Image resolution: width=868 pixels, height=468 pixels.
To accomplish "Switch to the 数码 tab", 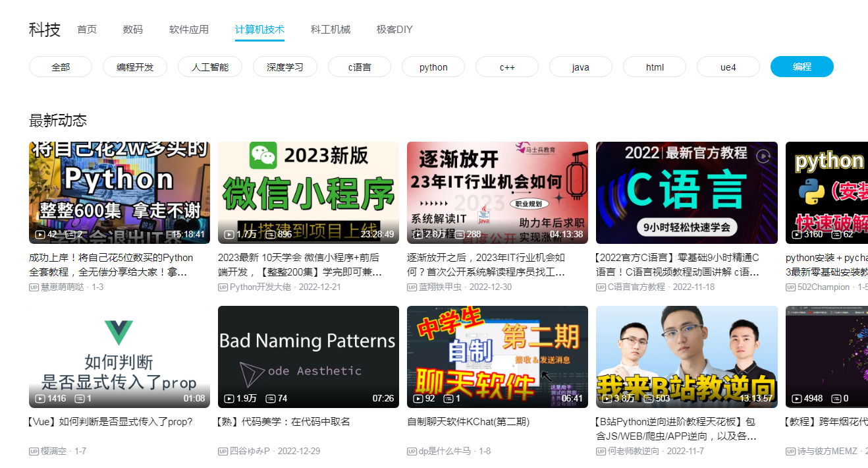I will click(x=132, y=30).
